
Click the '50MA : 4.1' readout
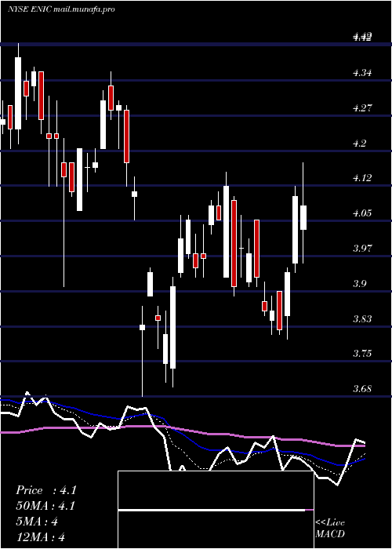(x=45, y=506)
